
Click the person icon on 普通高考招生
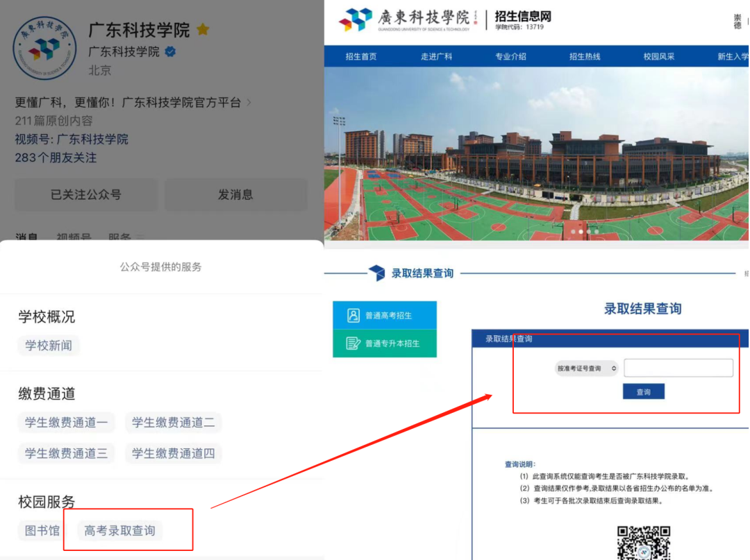point(353,315)
